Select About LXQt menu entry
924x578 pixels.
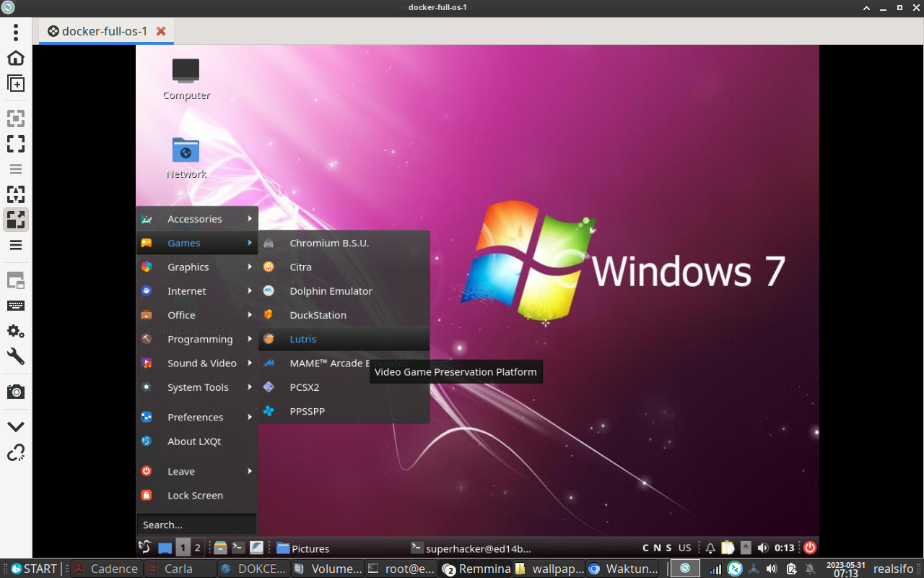coord(197,441)
